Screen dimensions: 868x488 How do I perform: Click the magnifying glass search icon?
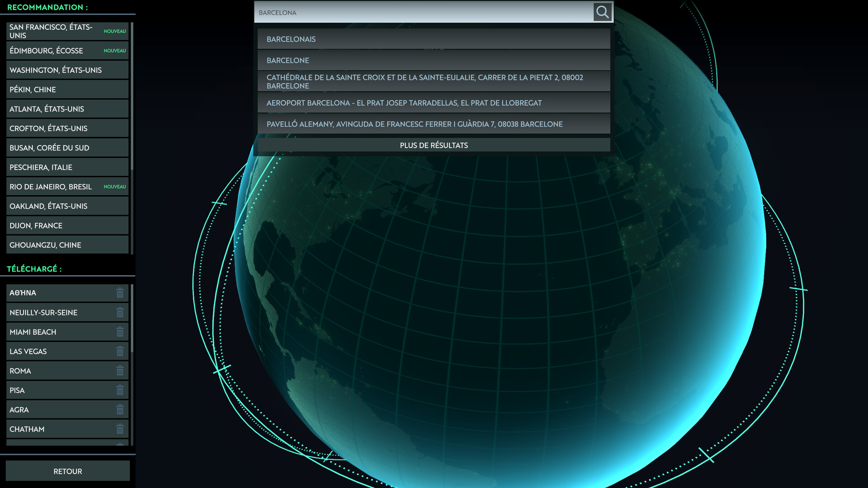pyautogui.click(x=602, y=12)
